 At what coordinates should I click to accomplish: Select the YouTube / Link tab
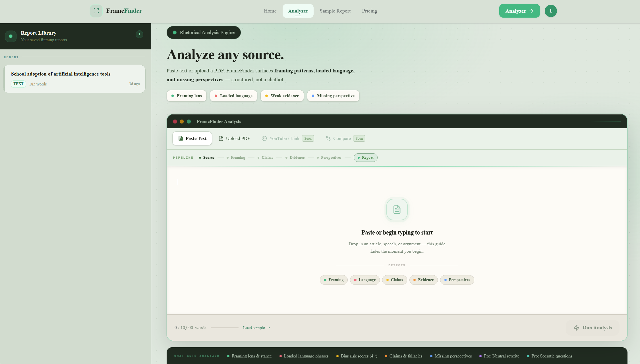click(x=288, y=139)
